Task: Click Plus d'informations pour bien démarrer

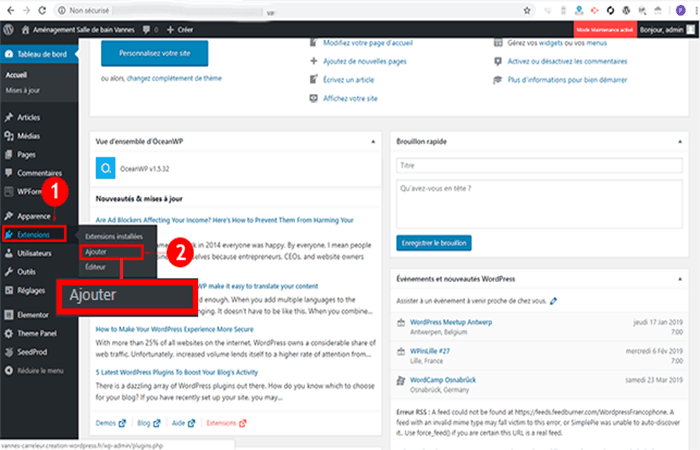Action: (567, 79)
